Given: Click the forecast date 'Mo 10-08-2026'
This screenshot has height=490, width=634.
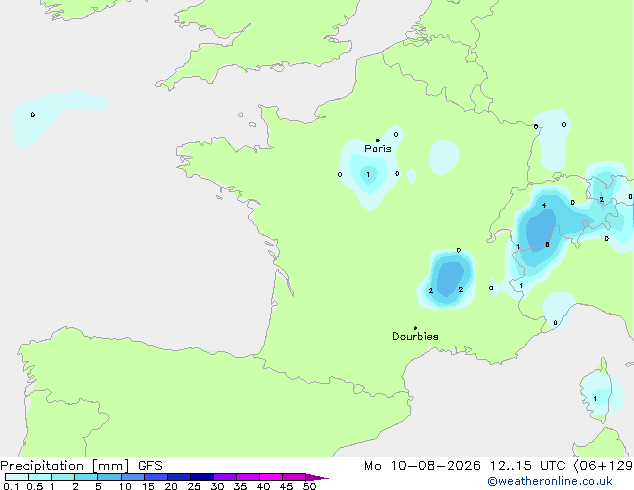Looking at the screenshot, I should pos(422,466).
